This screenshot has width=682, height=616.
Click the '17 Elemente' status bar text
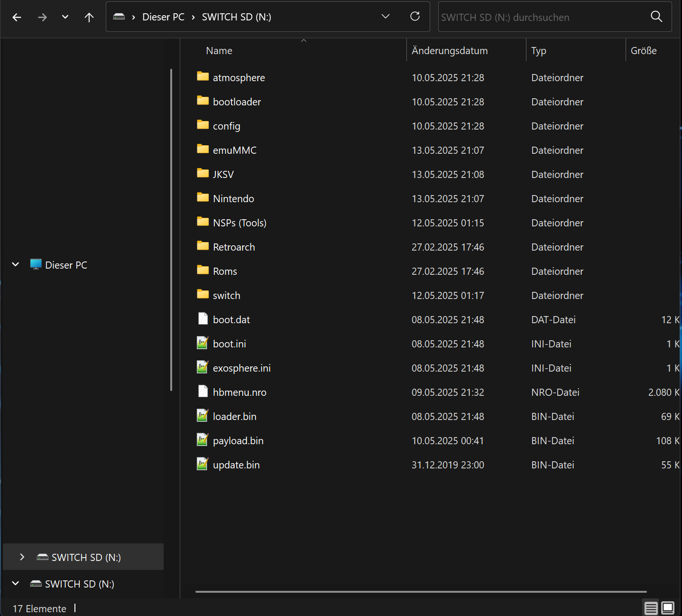pyautogui.click(x=39, y=609)
